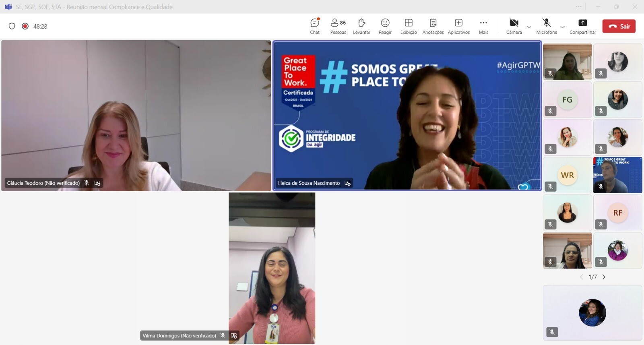Open Anotações meeting notes
Screen dimensions: 644x345
coord(433,26)
